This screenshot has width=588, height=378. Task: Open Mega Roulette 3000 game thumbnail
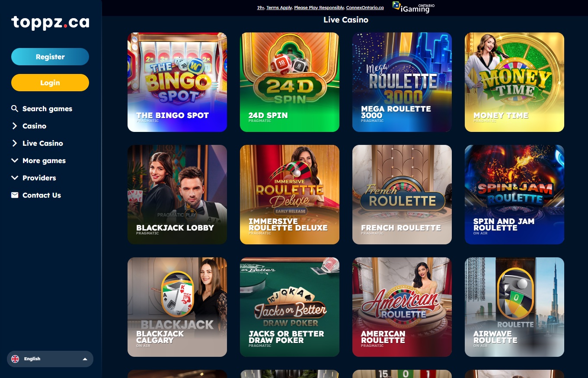click(x=402, y=82)
